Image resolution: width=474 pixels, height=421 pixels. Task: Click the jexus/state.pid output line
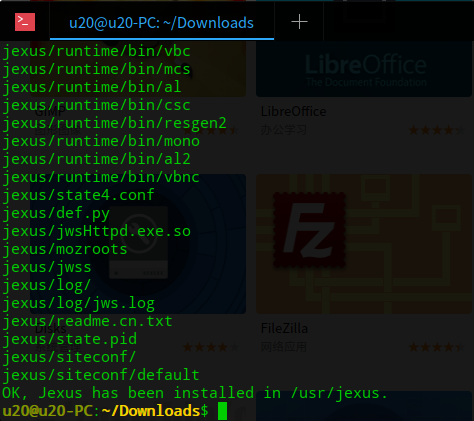tap(70, 339)
